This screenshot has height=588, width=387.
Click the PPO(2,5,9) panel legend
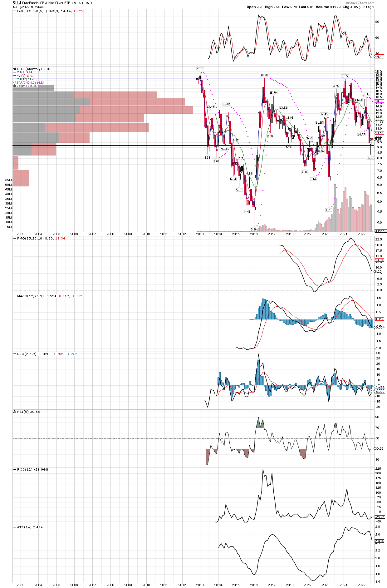(x=45, y=354)
